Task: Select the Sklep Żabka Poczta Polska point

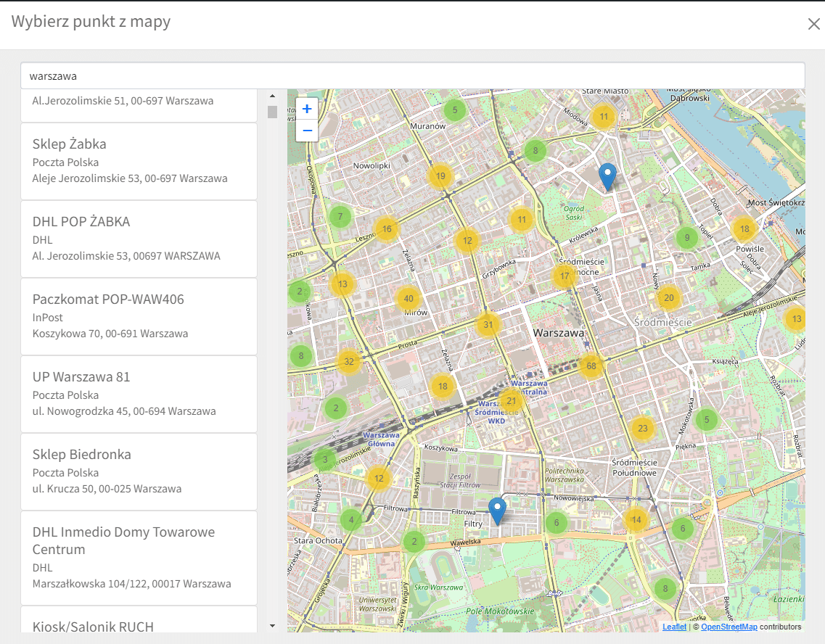Action: pyautogui.click(x=139, y=162)
